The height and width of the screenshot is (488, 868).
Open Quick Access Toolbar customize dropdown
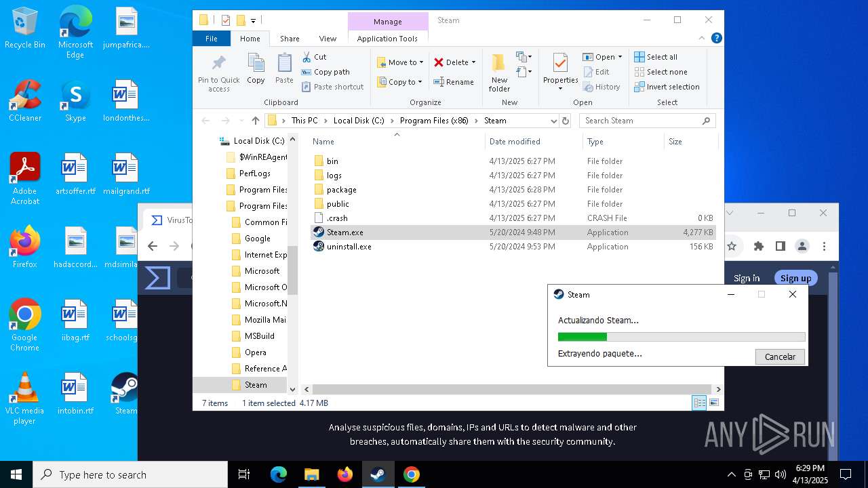point(254,20)
